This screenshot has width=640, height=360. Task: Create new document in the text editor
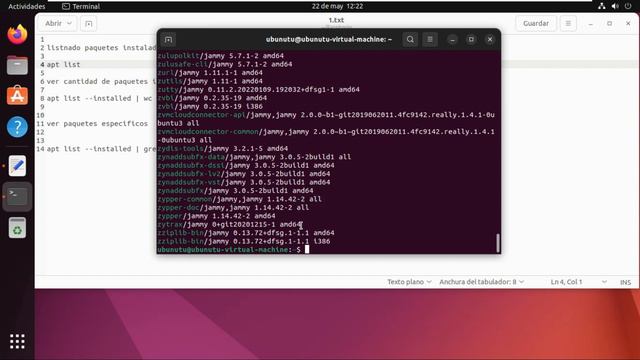89,24
